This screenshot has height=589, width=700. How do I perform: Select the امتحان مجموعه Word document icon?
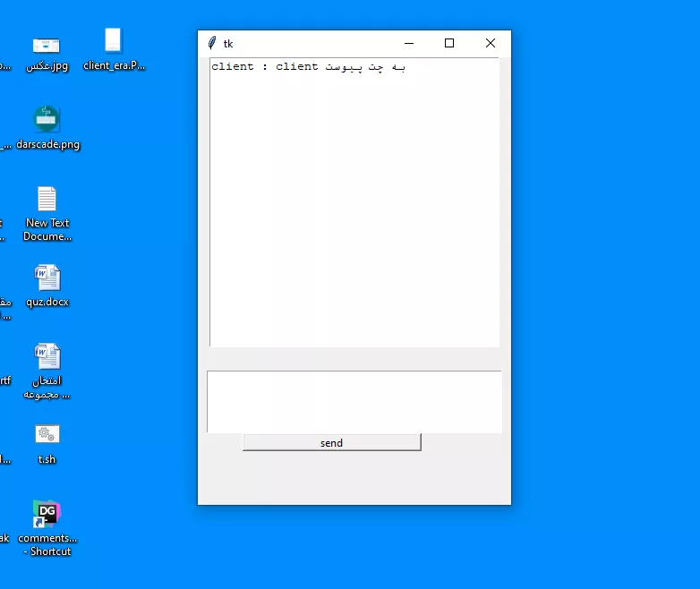tap(47, 371)
